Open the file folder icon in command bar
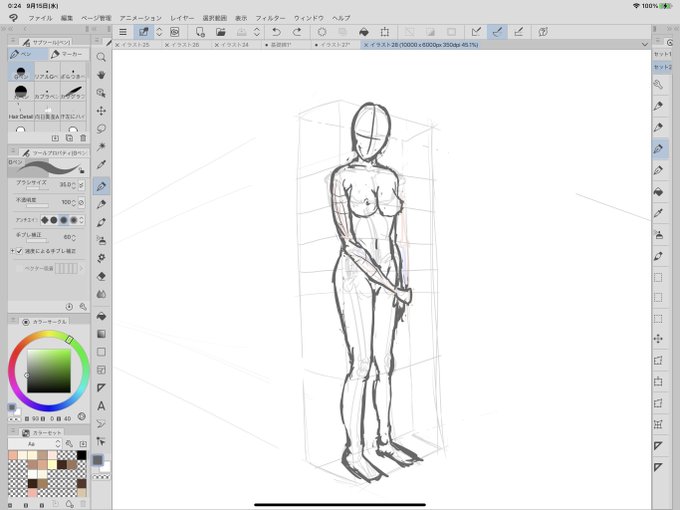 coord(221,32)
